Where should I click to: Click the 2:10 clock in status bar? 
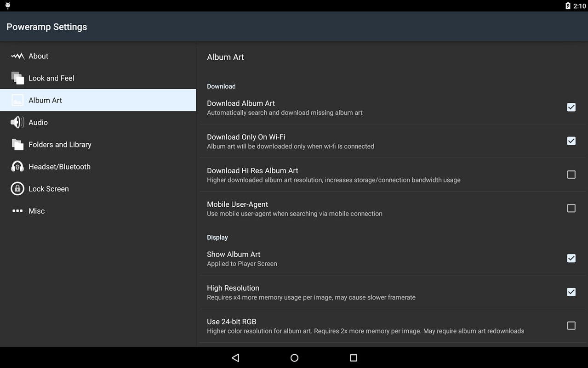click(x=579, y=6)
